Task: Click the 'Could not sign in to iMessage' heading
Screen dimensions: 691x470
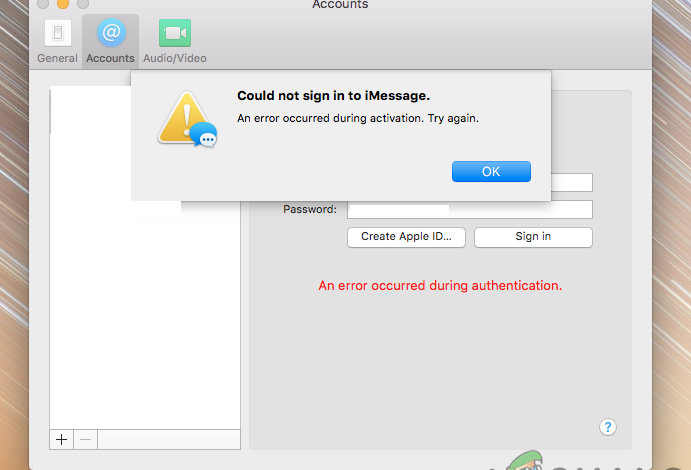Action: click(333, 96)
